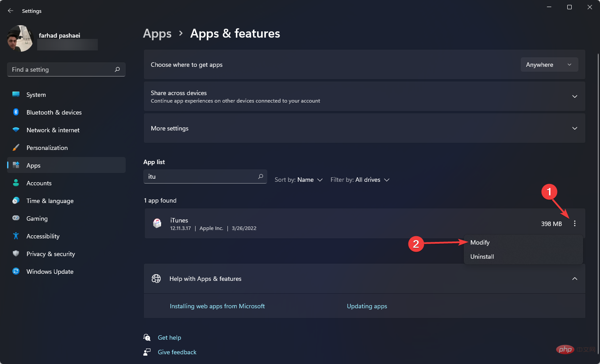Click the back arrow in Settings header
Viewport: 600px width, 364px height.
pyautogui.click(x=11, y=11)
